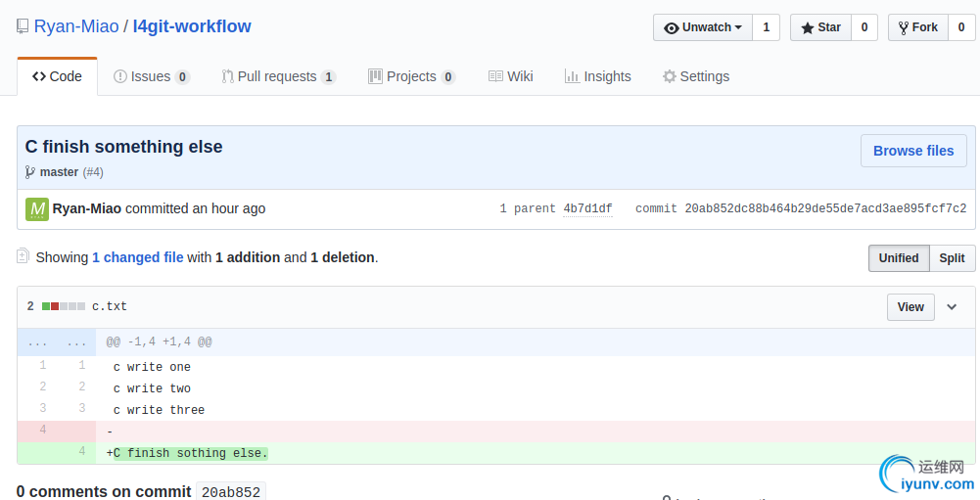
Task: Open the Issues tab
Action: point(151,76)
